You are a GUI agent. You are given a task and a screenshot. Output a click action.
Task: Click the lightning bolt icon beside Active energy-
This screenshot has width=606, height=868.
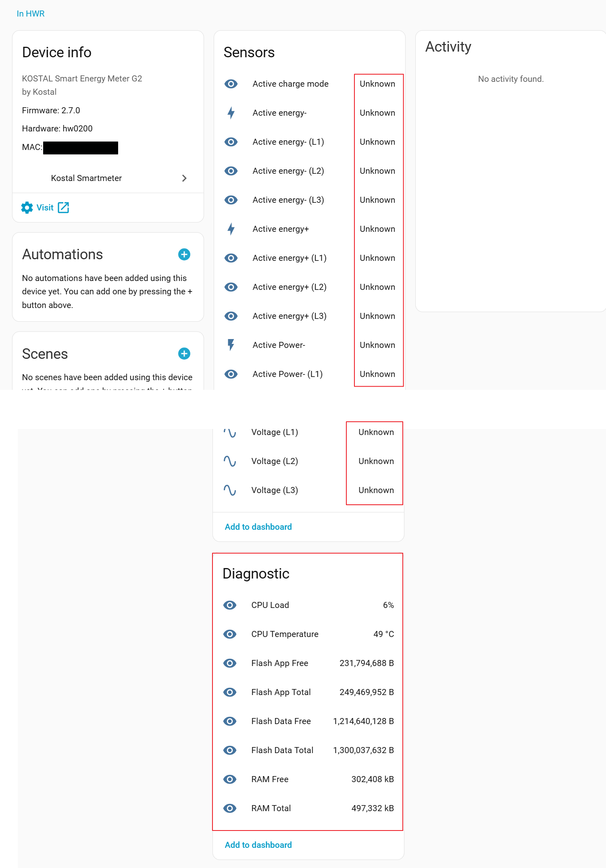(x=231, y=113)
